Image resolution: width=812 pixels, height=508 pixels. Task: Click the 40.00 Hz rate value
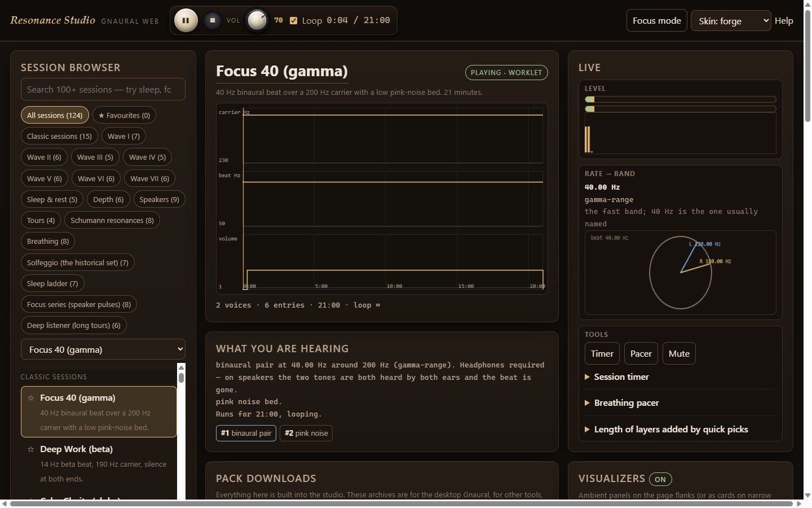602,187
